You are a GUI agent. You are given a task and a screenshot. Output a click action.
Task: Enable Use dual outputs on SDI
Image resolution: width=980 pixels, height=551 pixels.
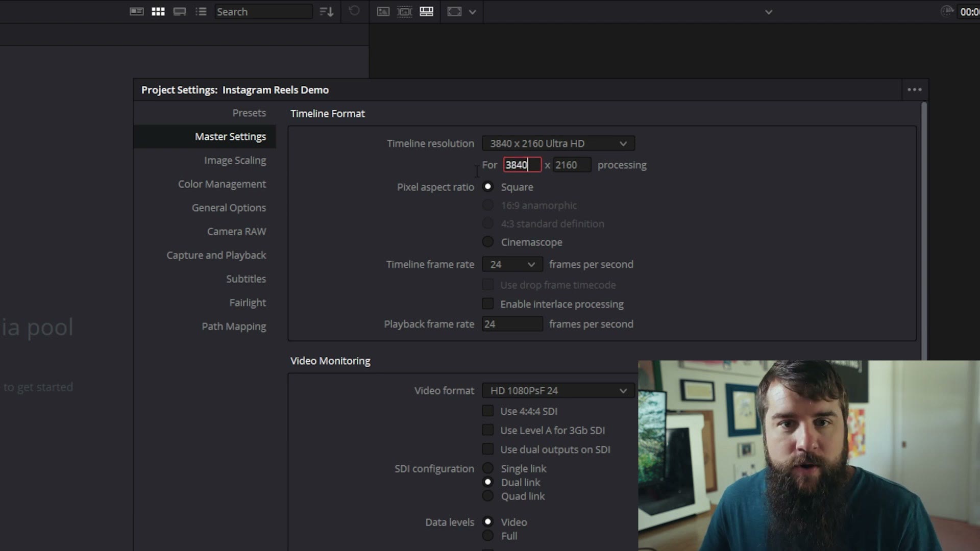click(x=488, y=449)
